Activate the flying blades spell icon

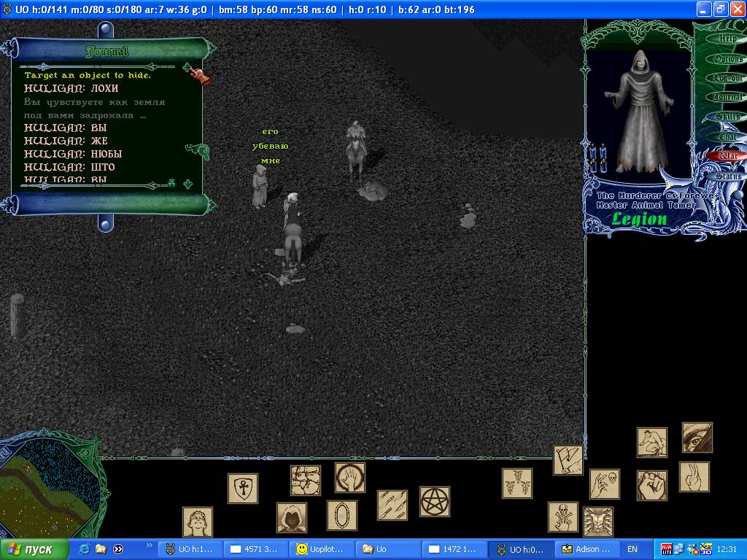point(392,505)
